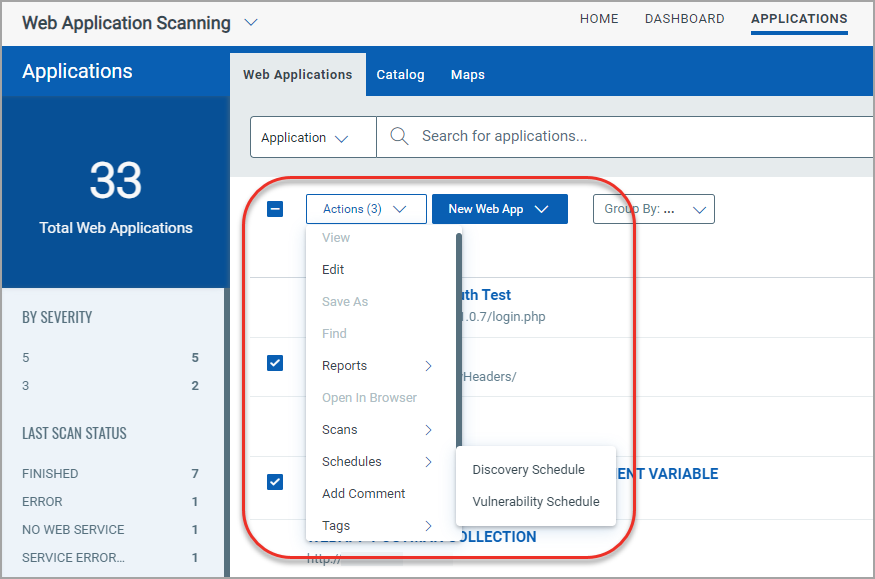
Task: Select Edit in the Actions menu
Action: coord(333,270)
